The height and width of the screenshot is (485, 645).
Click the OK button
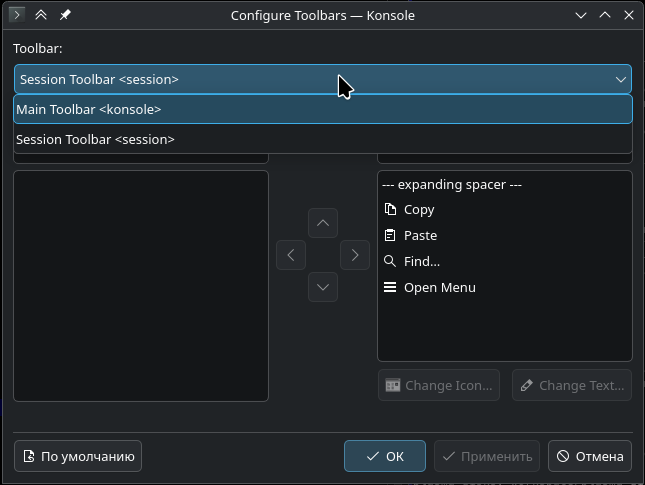[385, 456]
